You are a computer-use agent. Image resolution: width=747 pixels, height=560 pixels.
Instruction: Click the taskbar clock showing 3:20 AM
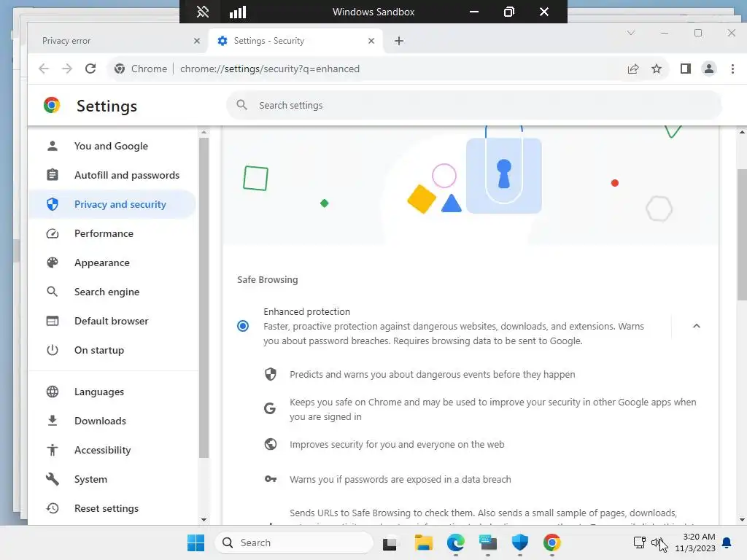(x=695, y=542)
